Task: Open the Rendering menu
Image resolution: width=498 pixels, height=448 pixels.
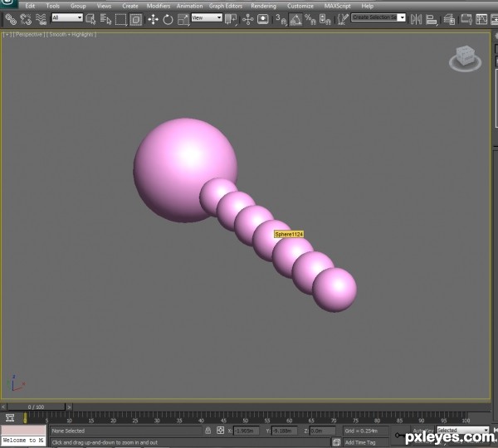Action: (263, 6)
